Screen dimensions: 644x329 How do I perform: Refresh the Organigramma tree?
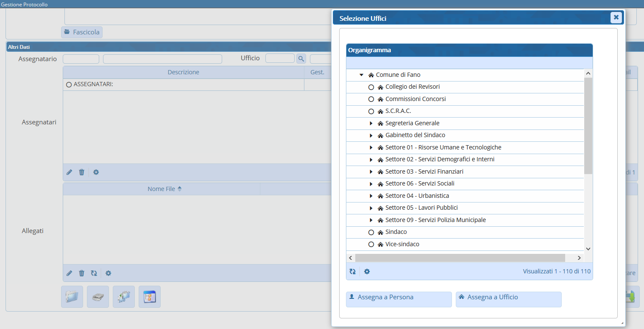coord(352,272)
